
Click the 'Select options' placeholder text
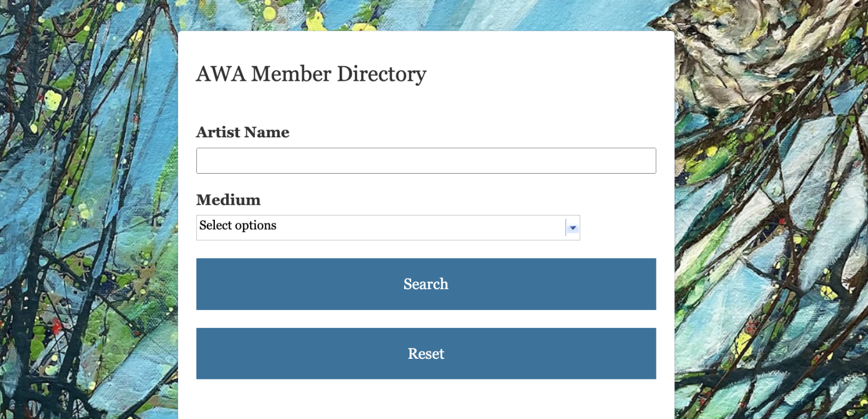click(238, 225)
